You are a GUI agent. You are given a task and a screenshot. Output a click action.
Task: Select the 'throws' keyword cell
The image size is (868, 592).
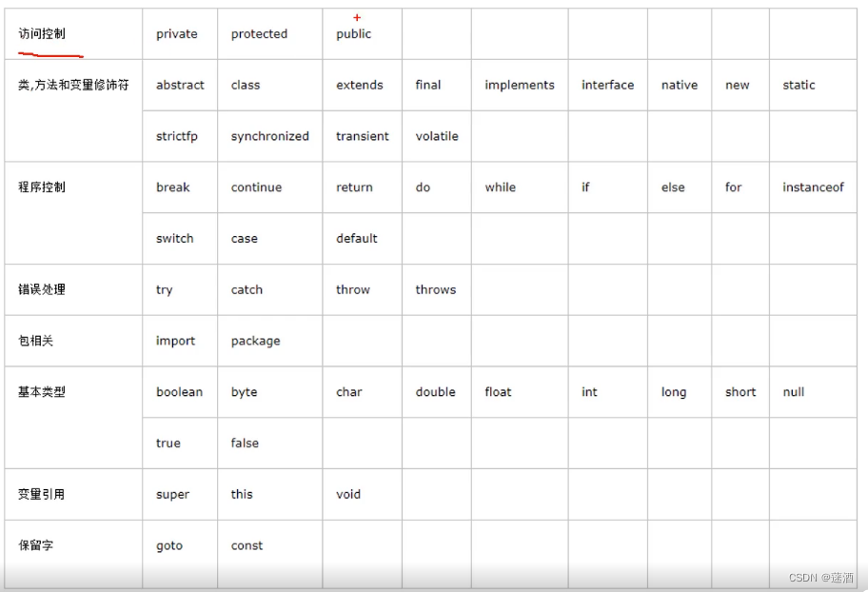click(436, 289)
